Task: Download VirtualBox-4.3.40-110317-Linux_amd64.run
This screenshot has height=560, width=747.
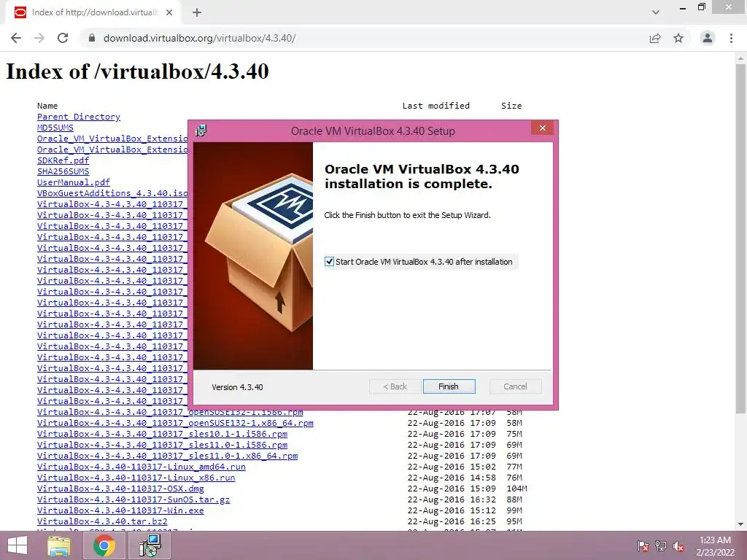Action: point(142,467)
